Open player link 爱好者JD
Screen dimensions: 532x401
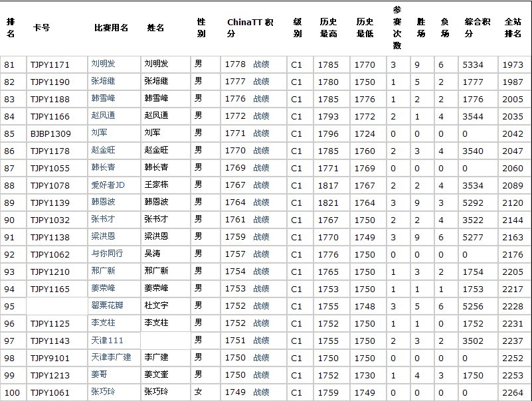tap(108, 185)
